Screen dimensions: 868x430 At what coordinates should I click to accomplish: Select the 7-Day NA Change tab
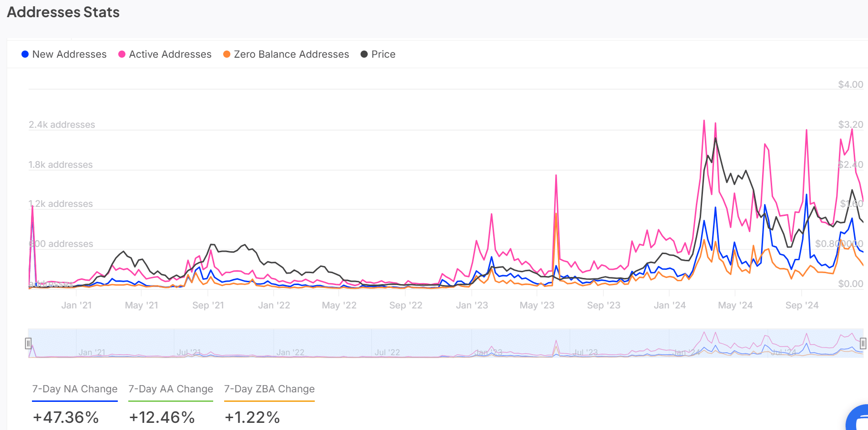coord(75,389)
